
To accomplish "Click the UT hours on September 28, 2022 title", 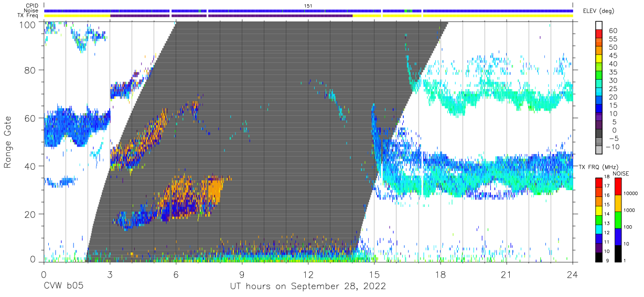I will click(x=308, y=287).
